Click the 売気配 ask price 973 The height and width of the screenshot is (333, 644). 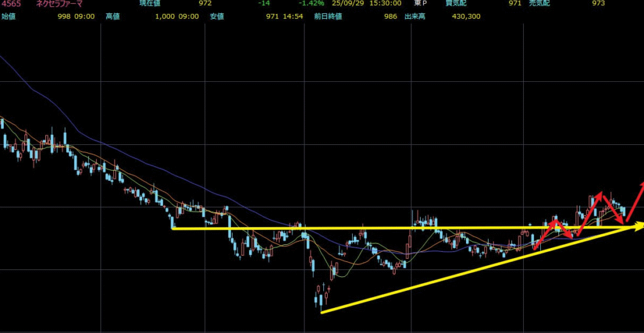598,3
